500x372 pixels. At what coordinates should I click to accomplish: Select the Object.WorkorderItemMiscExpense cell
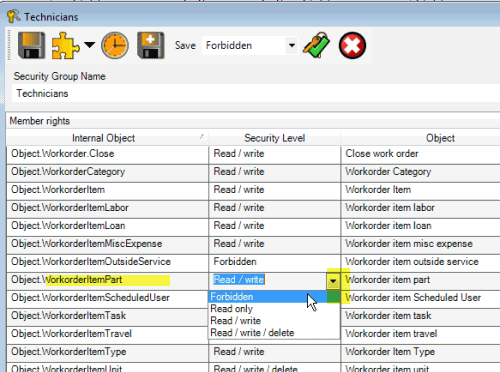click(x=107, y=244)
